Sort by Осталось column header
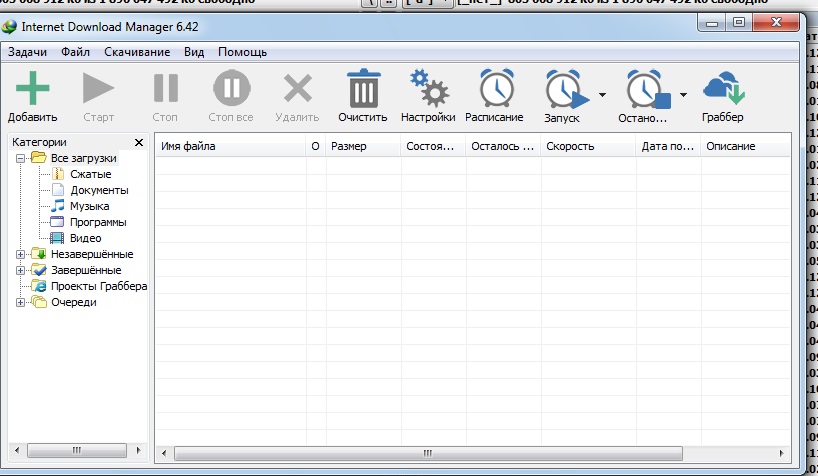The image size is (818, 476). point(503,146)
